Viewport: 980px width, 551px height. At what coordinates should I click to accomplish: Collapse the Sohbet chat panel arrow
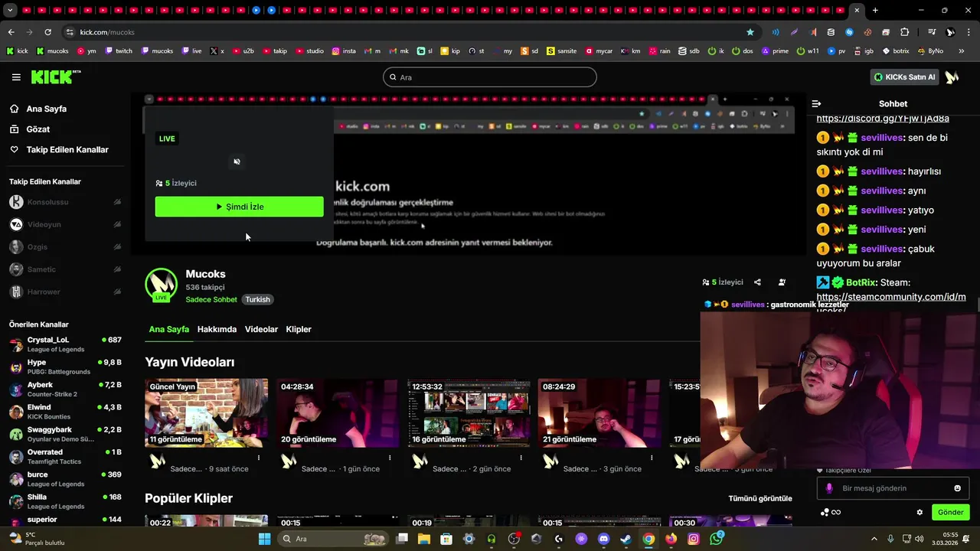tap(816, 103)
